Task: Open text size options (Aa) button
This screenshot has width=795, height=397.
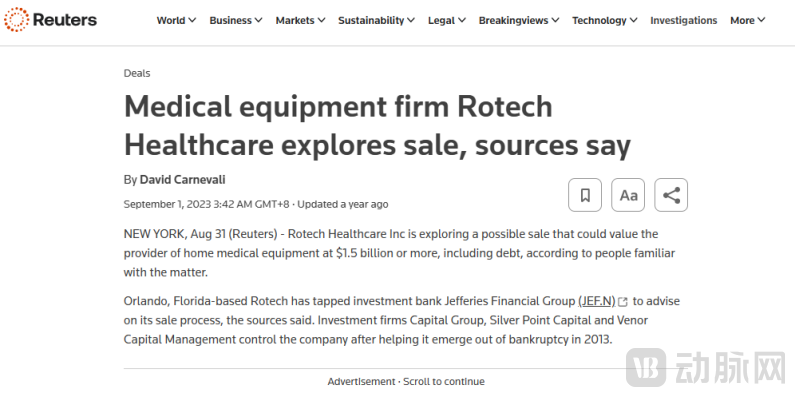Action: tap(628, 195)
